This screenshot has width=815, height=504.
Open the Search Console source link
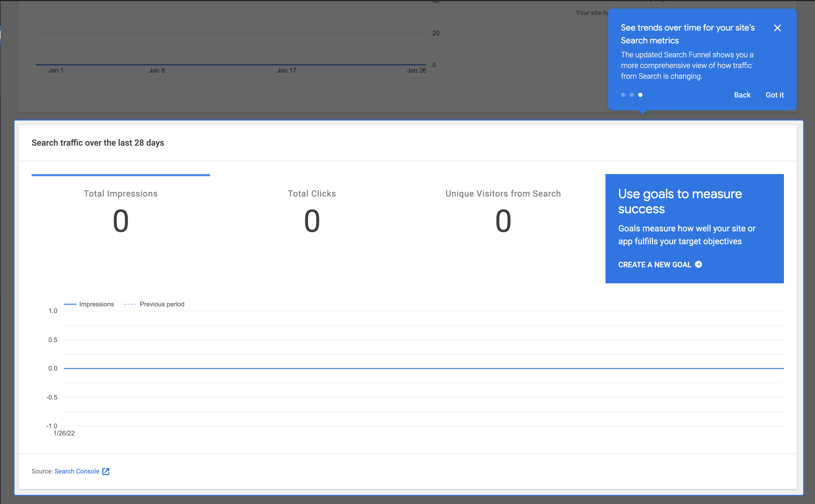pyautogui.click(x=77, y=471)
